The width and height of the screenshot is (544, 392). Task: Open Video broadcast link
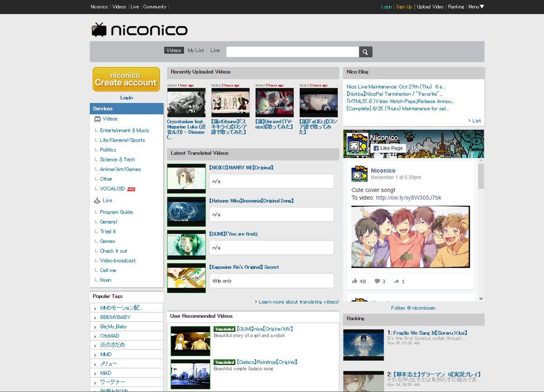point(118,261)
